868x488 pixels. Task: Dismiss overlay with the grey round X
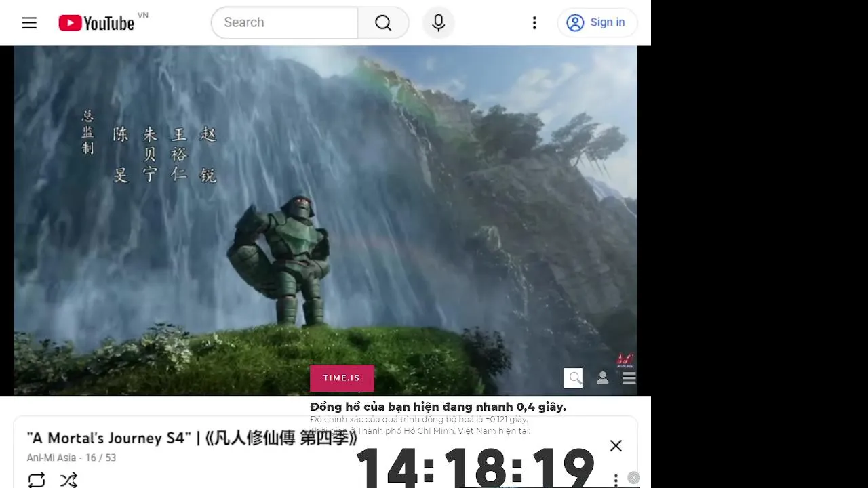(633, 478)
